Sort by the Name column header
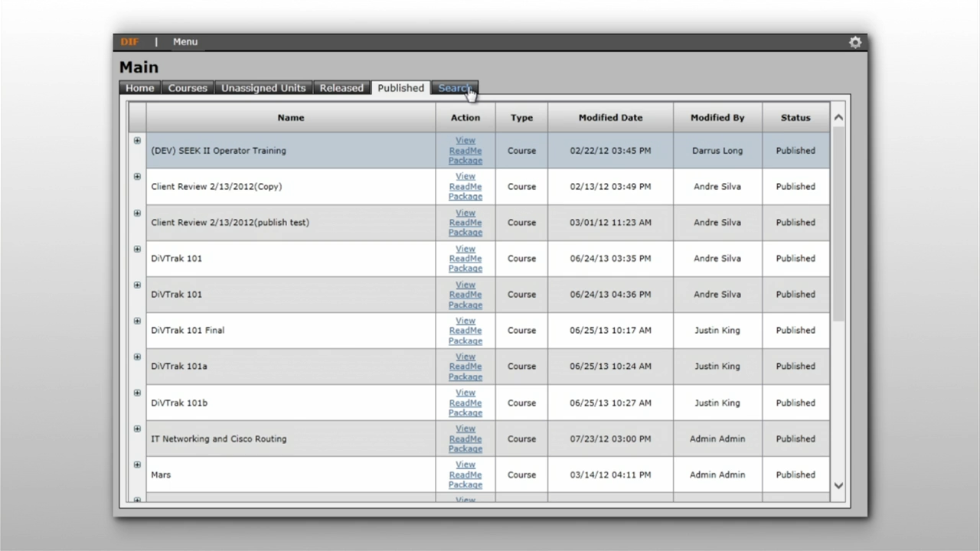980x551 pixels. pos(291,118)
